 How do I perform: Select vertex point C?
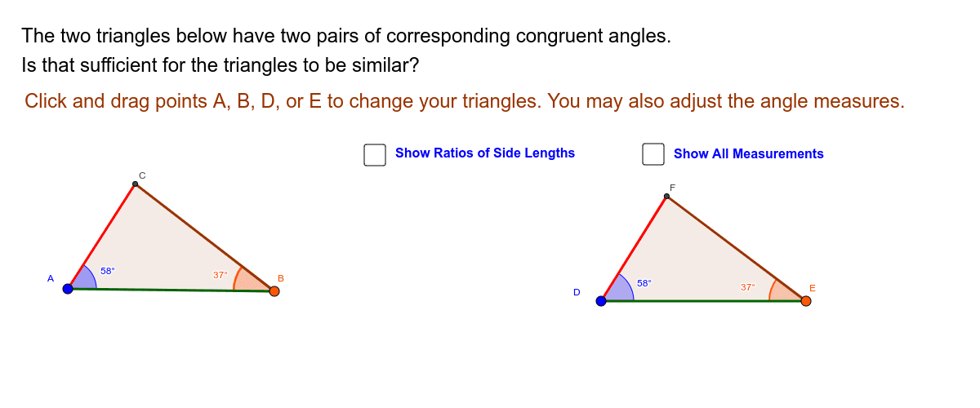(136, 184)
